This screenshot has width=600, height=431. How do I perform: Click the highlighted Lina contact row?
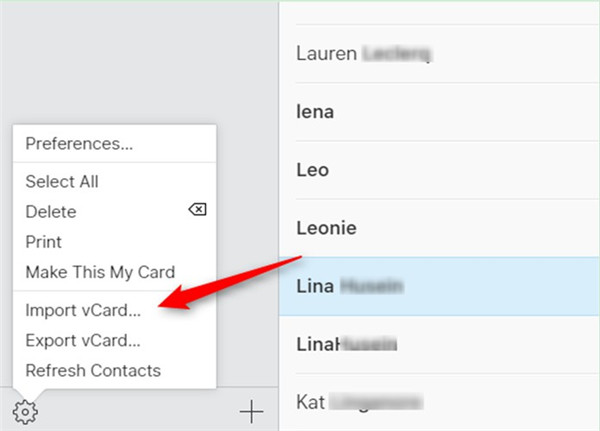click(x=440, y=286)
